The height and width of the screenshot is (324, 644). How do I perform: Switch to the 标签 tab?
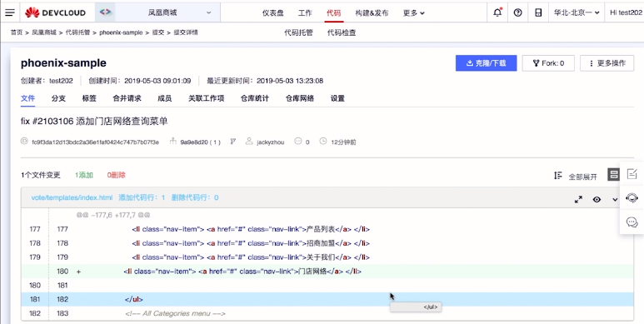[x=89, y=98]
